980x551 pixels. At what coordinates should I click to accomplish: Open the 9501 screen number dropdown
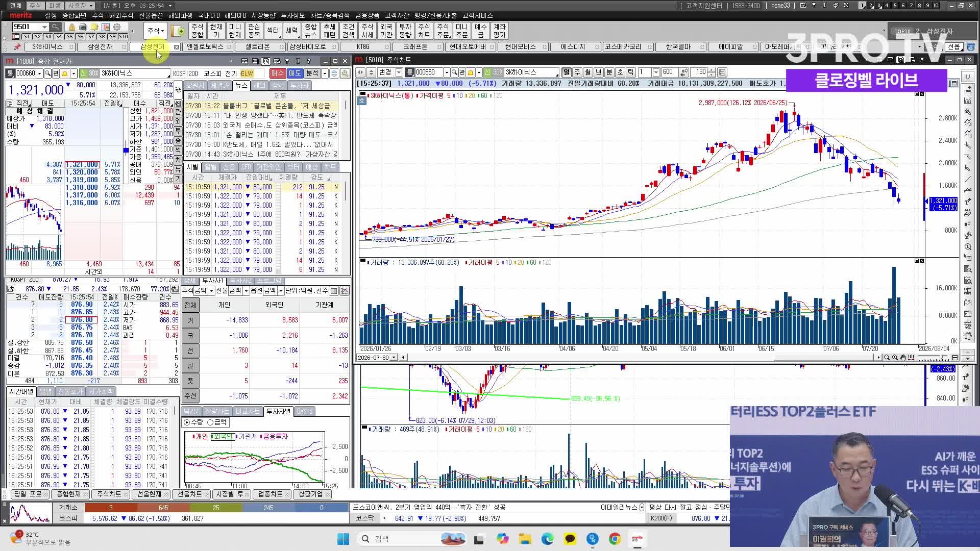(x=44, y=27)
